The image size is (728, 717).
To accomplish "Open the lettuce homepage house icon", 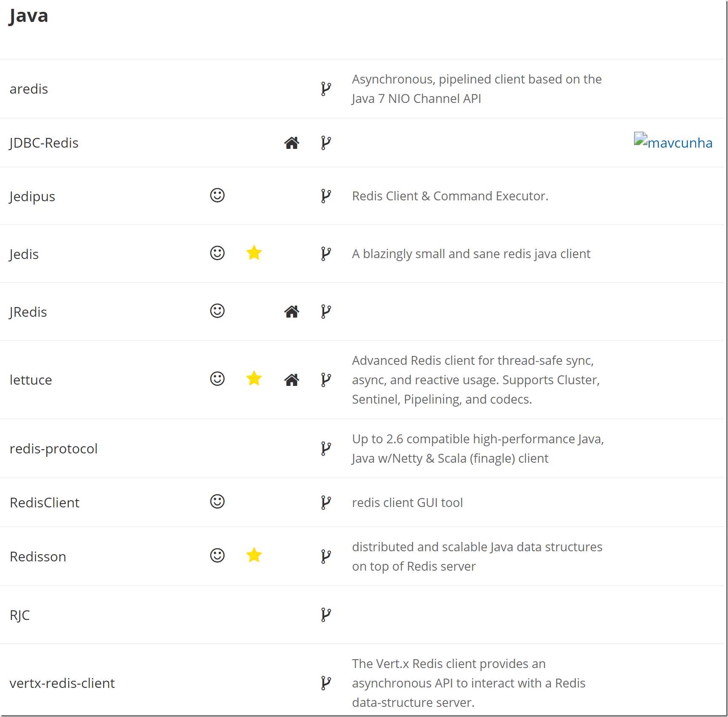I will click(x=292, y=380).
